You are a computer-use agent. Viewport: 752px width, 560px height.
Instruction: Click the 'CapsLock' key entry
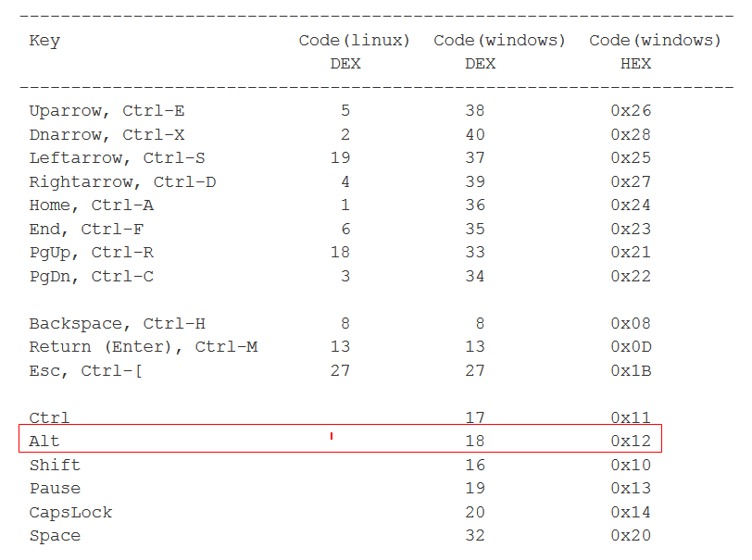[x=70, y=513]
